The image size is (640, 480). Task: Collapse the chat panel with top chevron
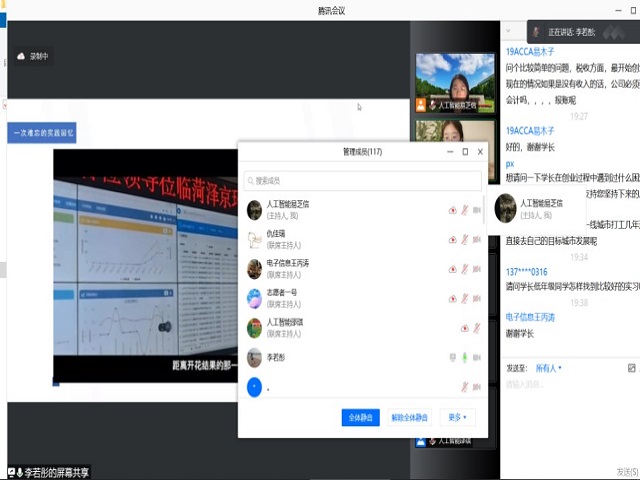tap(509, 31)
